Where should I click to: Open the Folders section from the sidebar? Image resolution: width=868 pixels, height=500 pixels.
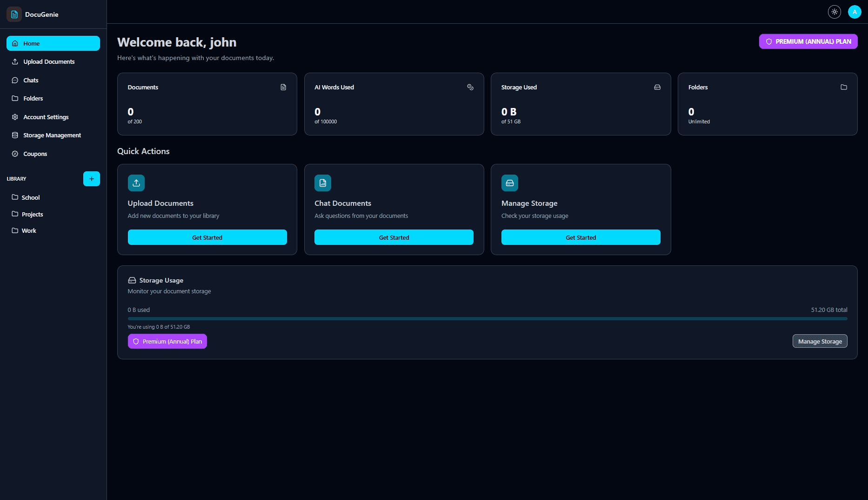[x=33, y=98]
